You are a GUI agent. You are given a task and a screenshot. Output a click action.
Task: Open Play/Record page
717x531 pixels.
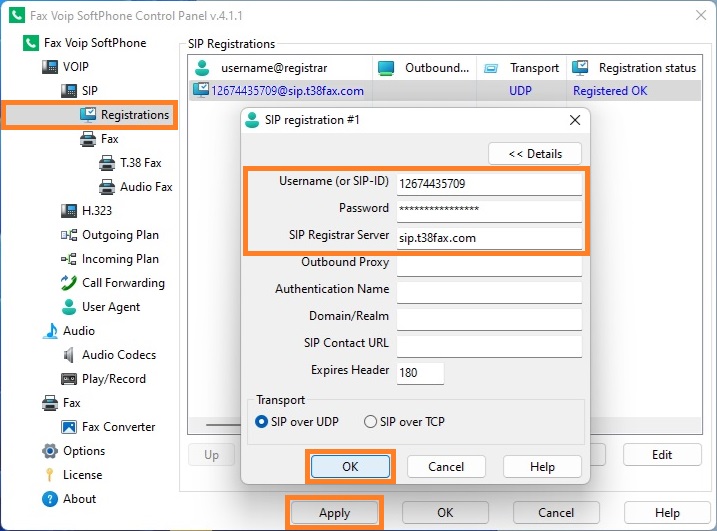point(114,379)
